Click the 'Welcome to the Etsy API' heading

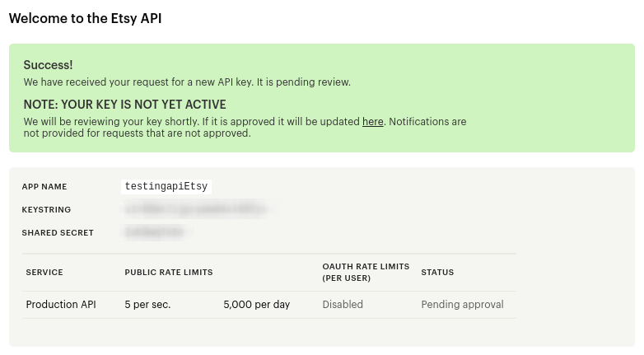point(86,18)
